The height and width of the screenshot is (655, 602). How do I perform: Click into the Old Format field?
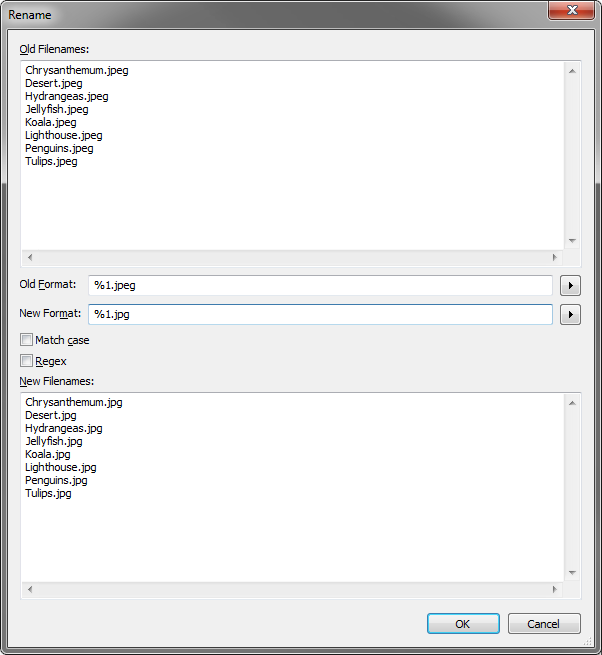tap(320, 285)
